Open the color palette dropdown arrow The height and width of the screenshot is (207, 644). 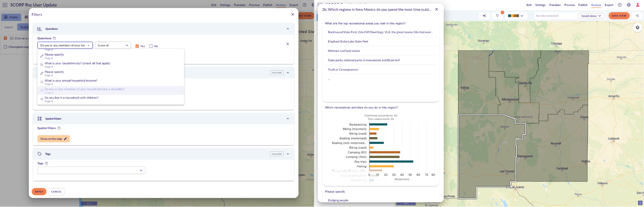pyautogui.click(x=522, y=16)
